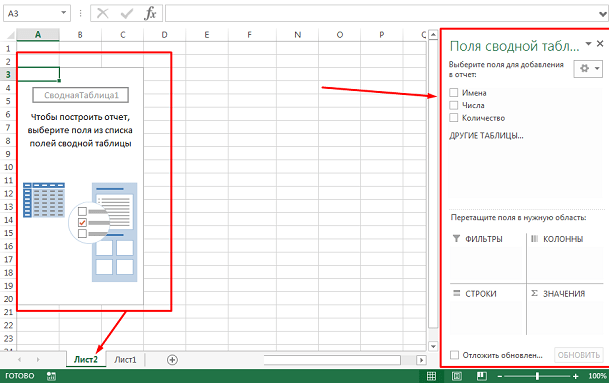Click the cancel X formula bar icon
Screen dimensions: 609x383
click(103, 14)
